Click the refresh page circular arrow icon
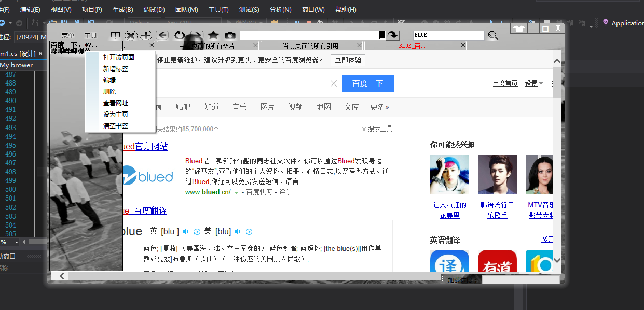Viewport: 644px width, 310px height. tap(180, 35)
